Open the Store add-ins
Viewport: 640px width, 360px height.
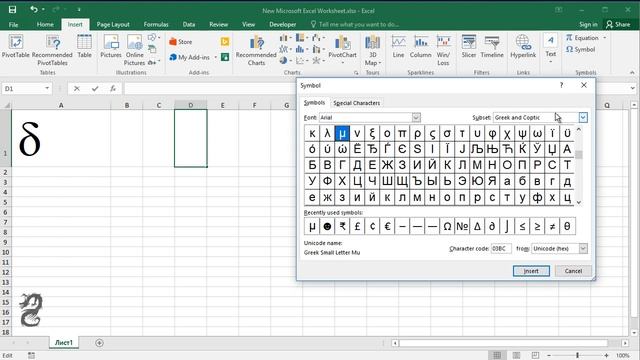[180, 42]
